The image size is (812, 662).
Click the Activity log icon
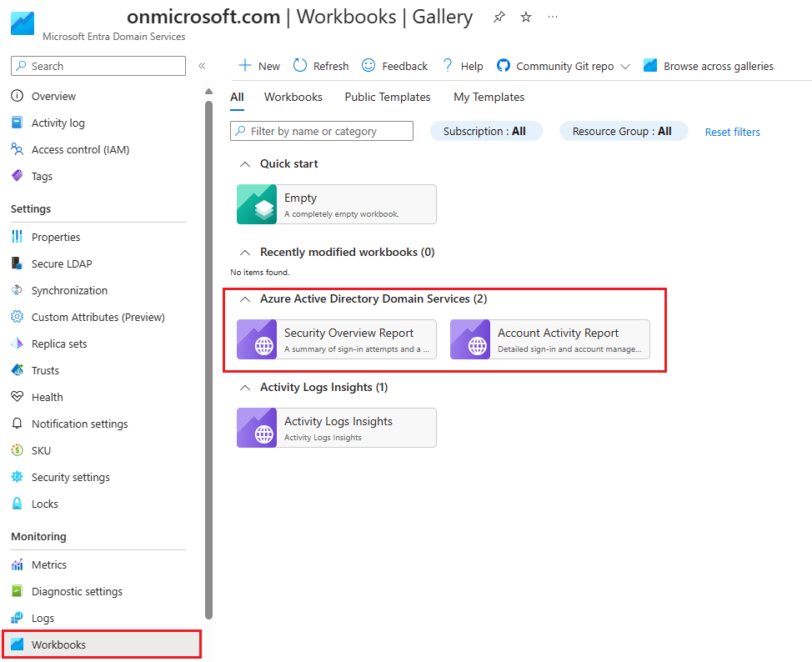point(17,123)
